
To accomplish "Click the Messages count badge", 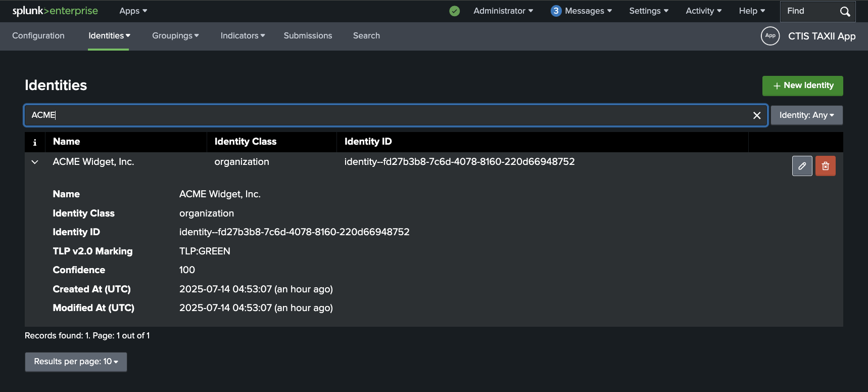I will (556, 11).
